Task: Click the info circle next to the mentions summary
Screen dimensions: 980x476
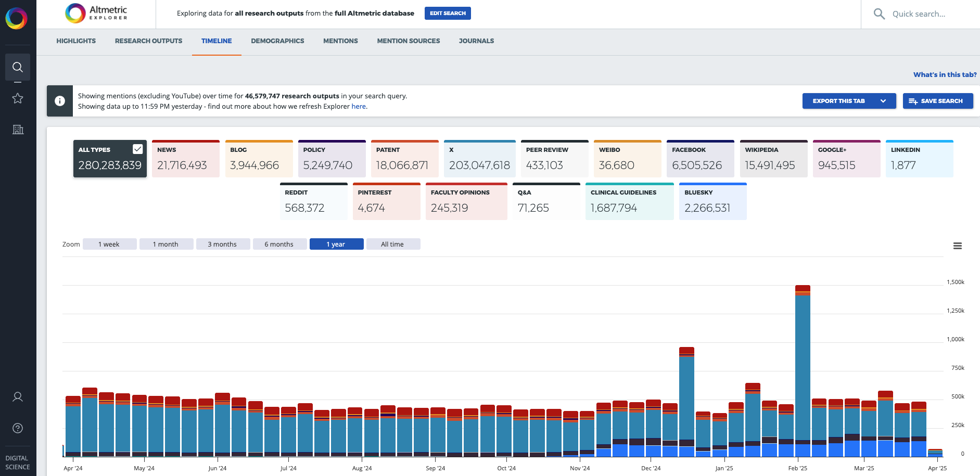Action: pos(60,100)
